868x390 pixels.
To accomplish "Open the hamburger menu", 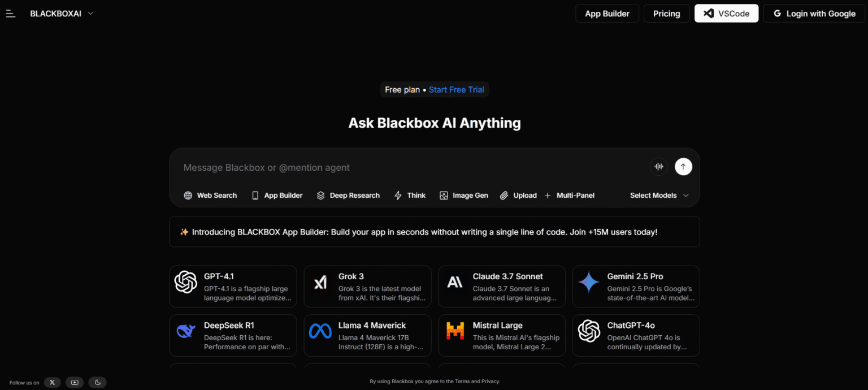I will (10, 13).
